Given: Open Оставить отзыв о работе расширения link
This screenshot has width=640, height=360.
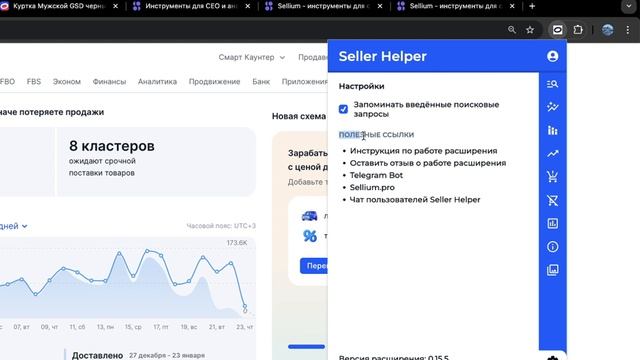Looking at the screenshot, I should tap(428, 163).
